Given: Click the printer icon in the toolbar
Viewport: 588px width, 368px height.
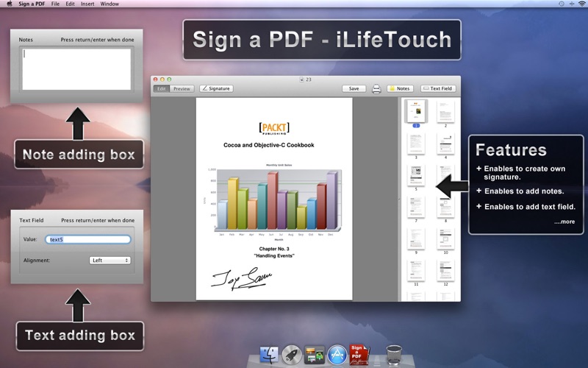Looking at the screenshot, I should [376, 89].
